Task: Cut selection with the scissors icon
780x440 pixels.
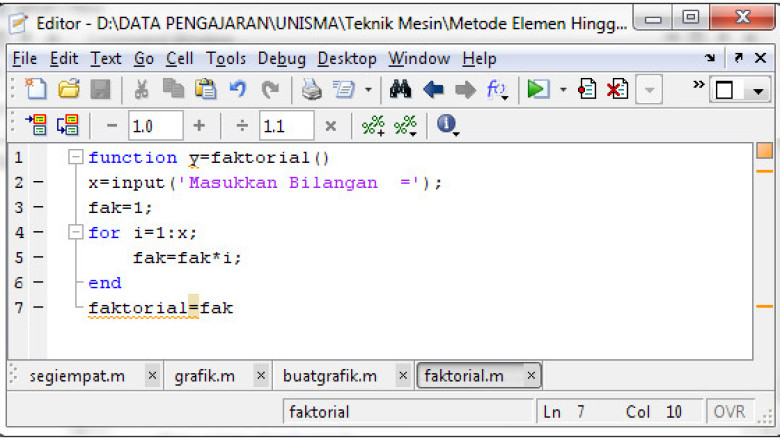Action: pos(142,90)
